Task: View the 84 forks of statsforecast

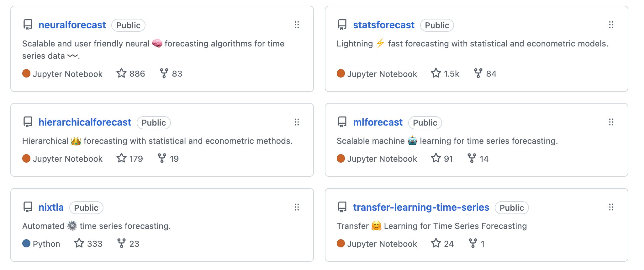Action: pyautogui.click(x=485, y=73)
